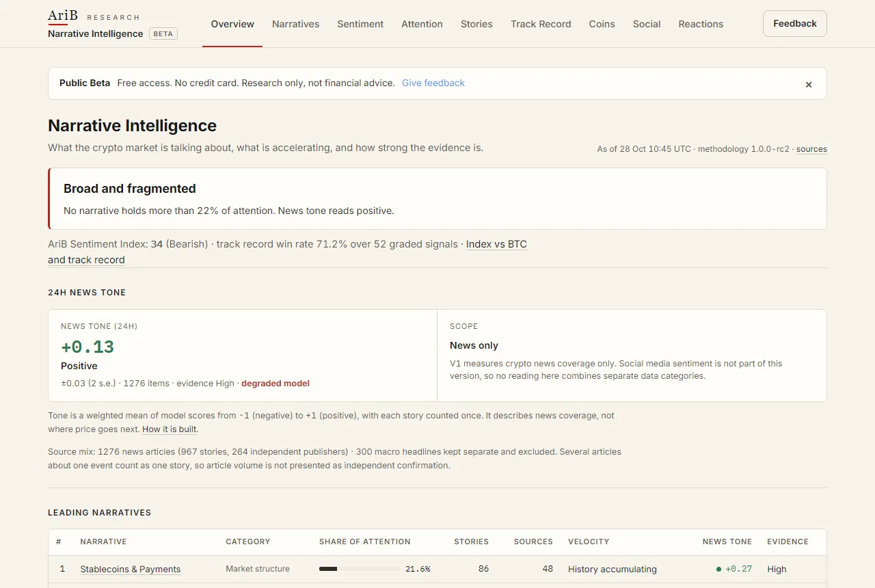Open the Overview tab
875x588 pixels.
[x=232, y=24]
